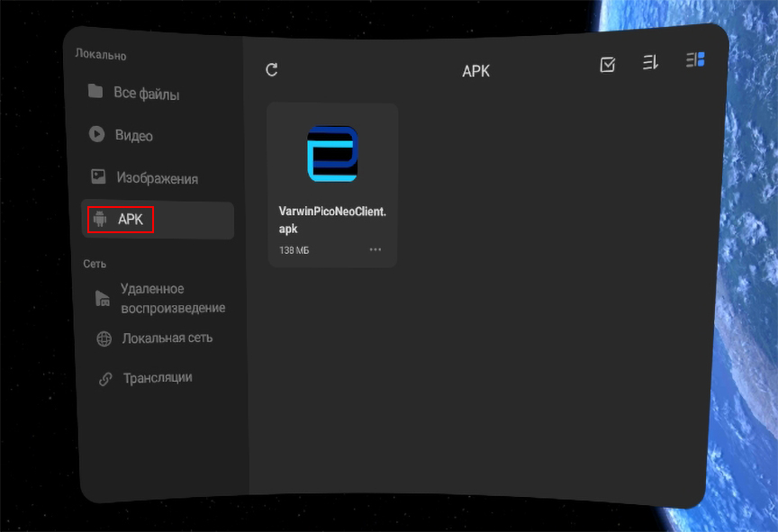Click the Android robot icon for APK

pyautogui.click(x=100, y=219)
